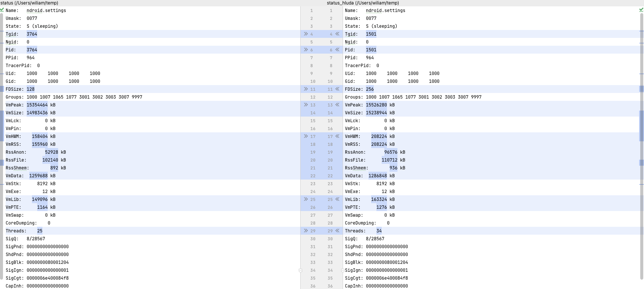
Task: Click VmSize value 15238944 in right pane
Action: 376,113
